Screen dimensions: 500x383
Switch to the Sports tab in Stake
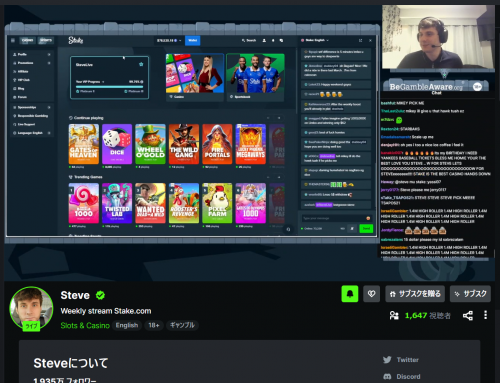click(x=46, y=40)
